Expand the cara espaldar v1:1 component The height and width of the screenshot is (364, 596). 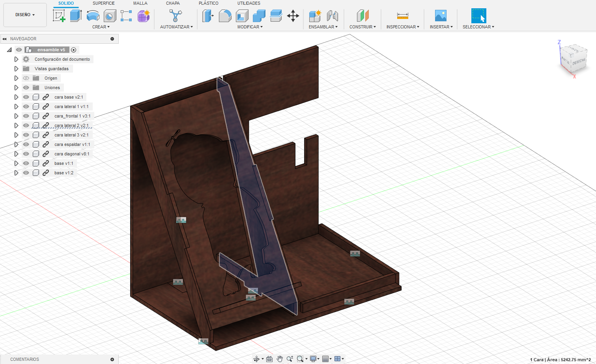16,144
